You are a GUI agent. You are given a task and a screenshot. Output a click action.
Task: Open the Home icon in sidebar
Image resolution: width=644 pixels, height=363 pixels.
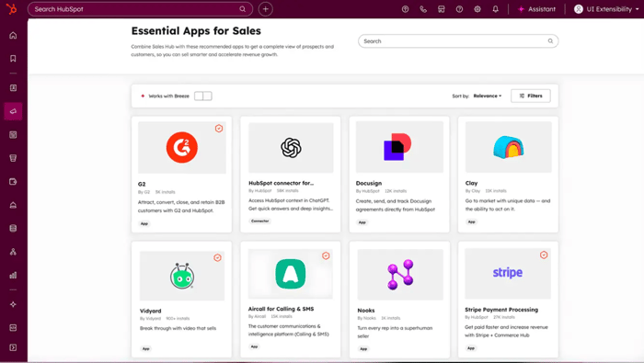pyautogui.click(x=13, y=35)
